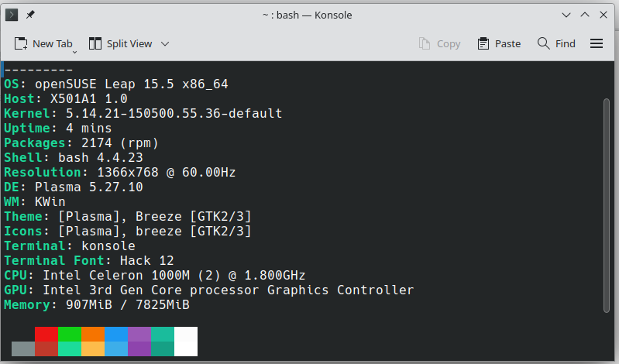Image resolution: width=619 pixels, height=364 pixels.
Task: Click the 'Resolution' label in terminal
Action: click(x=43, y=173)
